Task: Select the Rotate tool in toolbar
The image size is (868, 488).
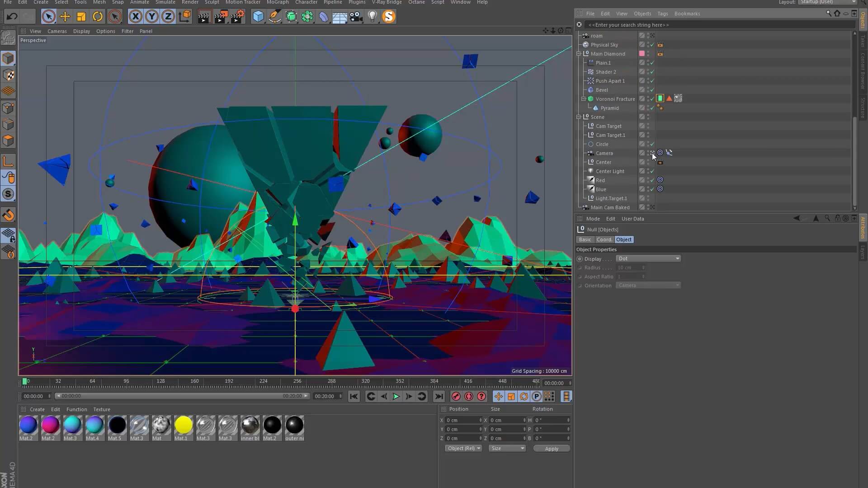Action: tap(98, 16)
